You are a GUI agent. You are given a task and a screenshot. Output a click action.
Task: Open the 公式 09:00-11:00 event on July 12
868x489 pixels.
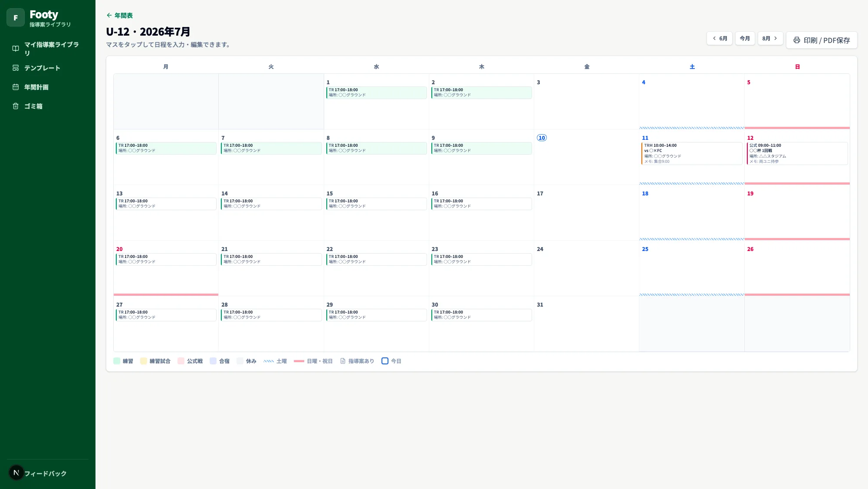797,153
